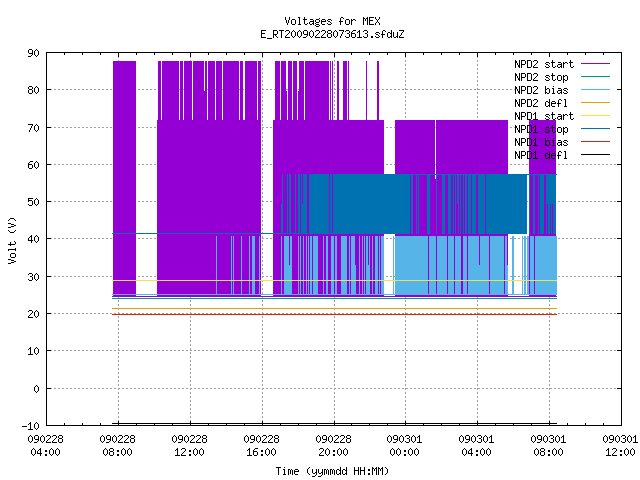The height and width of the screenshot is (480, 640).
Task: Click the y-axis tick label -10
Action: pos(31,426)
